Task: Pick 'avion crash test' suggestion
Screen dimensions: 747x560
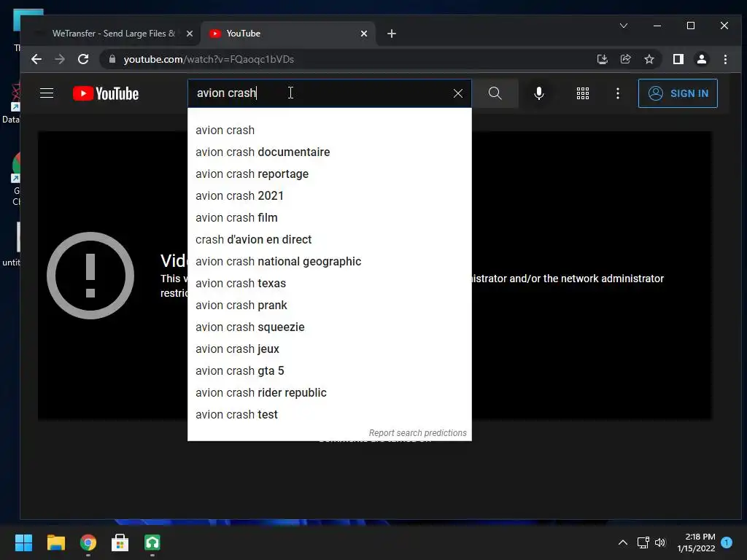Action: point(330,415)
